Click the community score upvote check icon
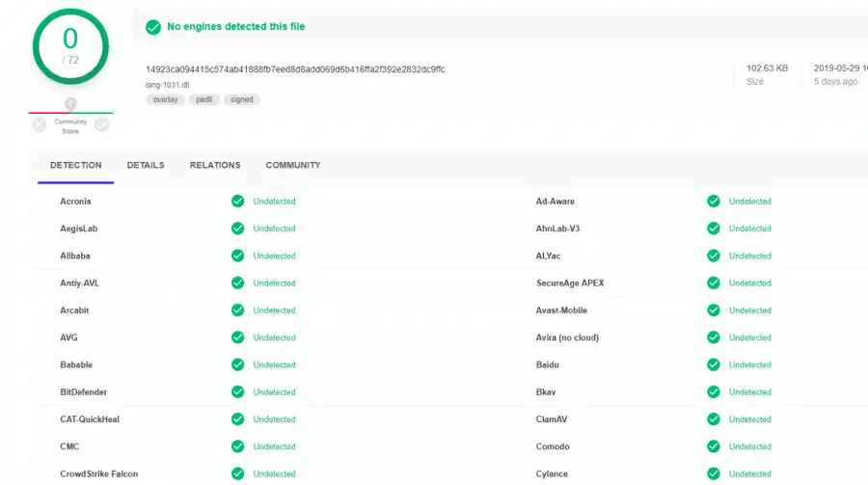Viewport: 868px width, 485px height. point(102,124)
